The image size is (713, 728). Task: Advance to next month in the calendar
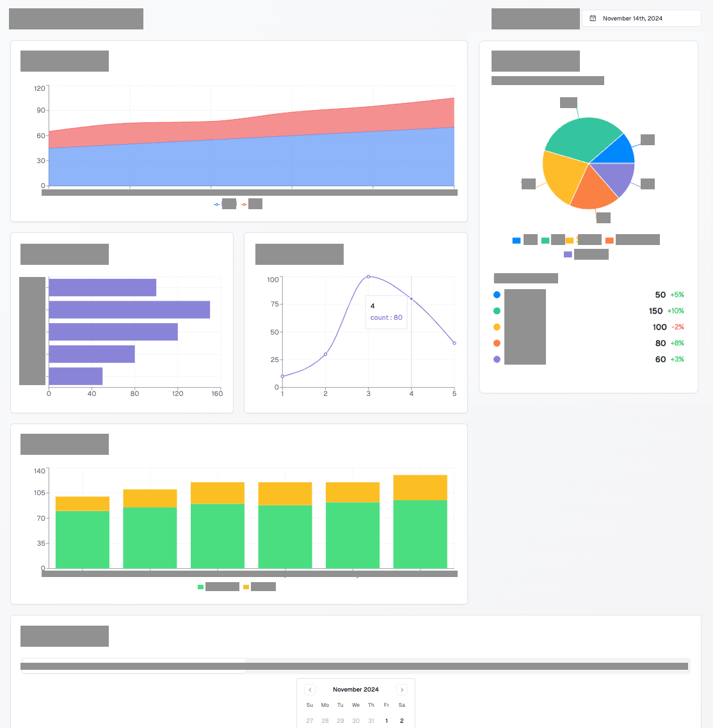(x=402, y=690)
